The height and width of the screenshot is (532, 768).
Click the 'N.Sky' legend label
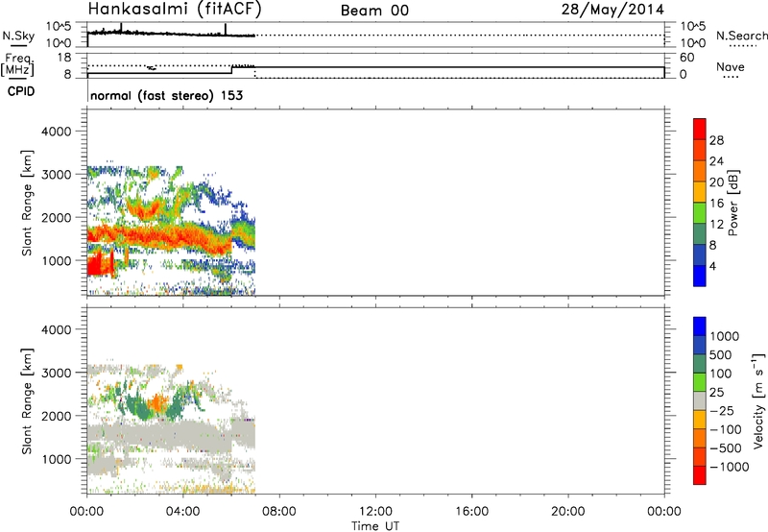point(18,36)
